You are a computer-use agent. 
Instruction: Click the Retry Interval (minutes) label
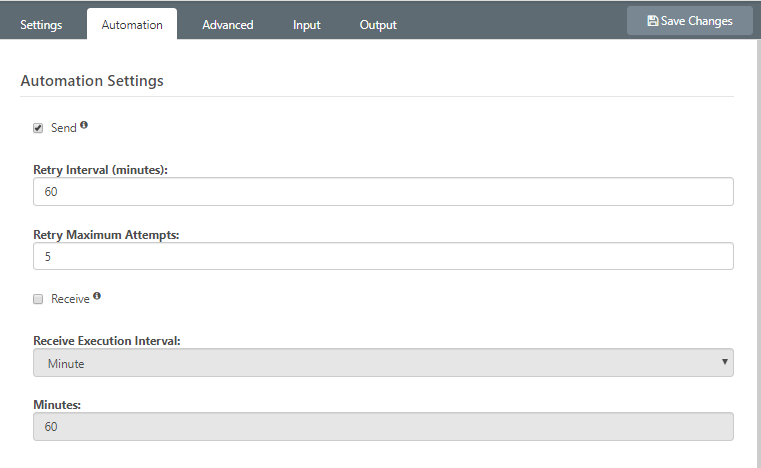coord(100,170)
